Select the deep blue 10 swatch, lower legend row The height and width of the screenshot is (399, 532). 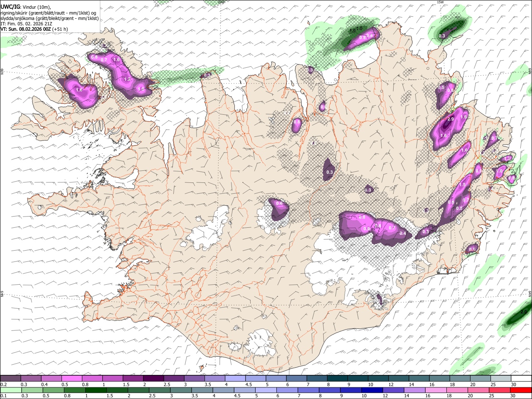tap(372, 390)
